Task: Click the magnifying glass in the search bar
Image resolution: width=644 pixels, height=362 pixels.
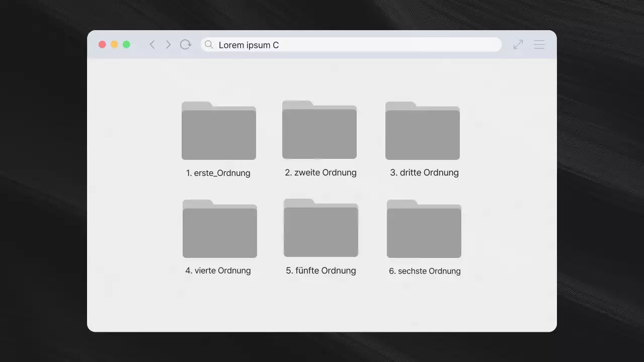Action: tap(209, 45)
